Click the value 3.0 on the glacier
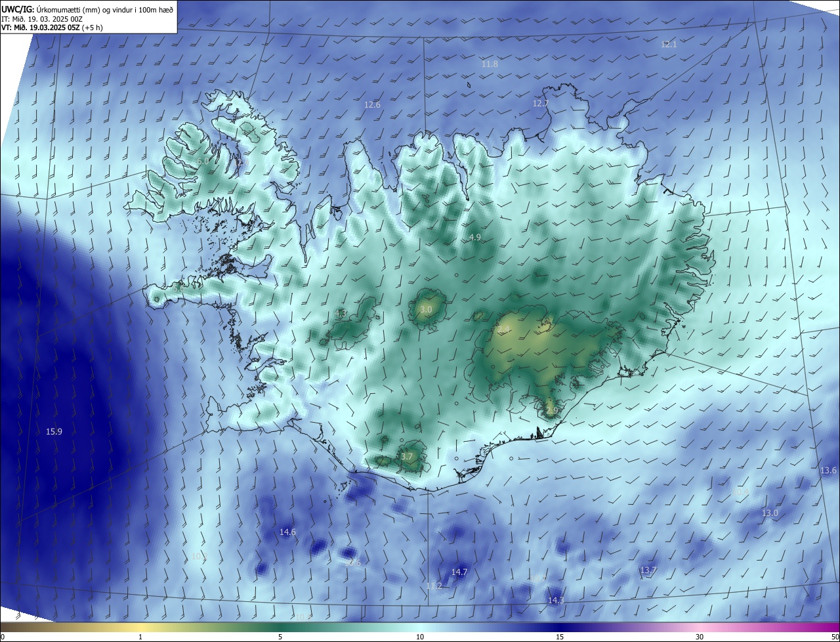840x642 pixels. (426, 309)
